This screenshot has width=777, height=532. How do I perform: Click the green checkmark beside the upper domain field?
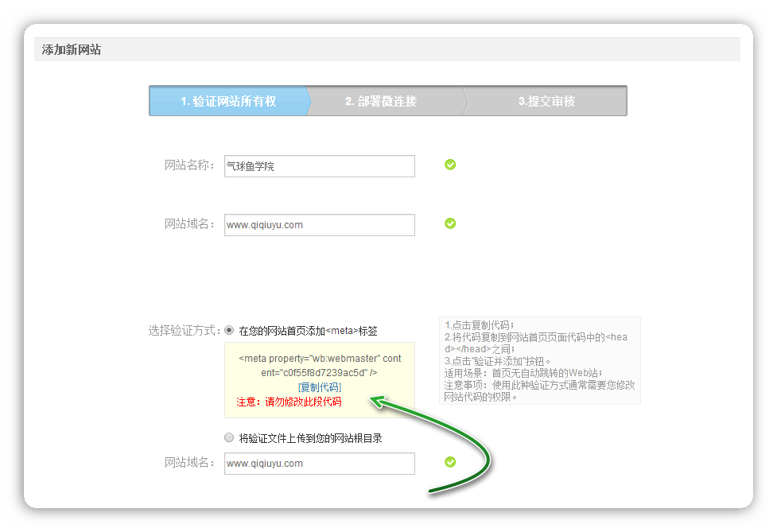pyautogui.click(x=450, y=223)
